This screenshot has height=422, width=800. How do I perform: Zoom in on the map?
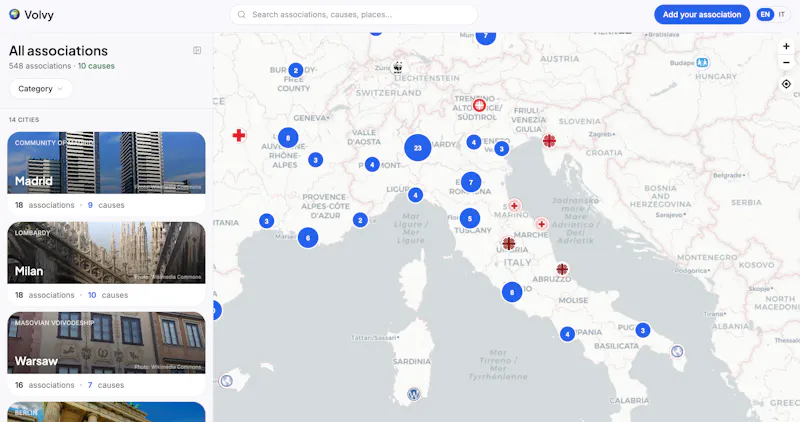coord(786,46)
